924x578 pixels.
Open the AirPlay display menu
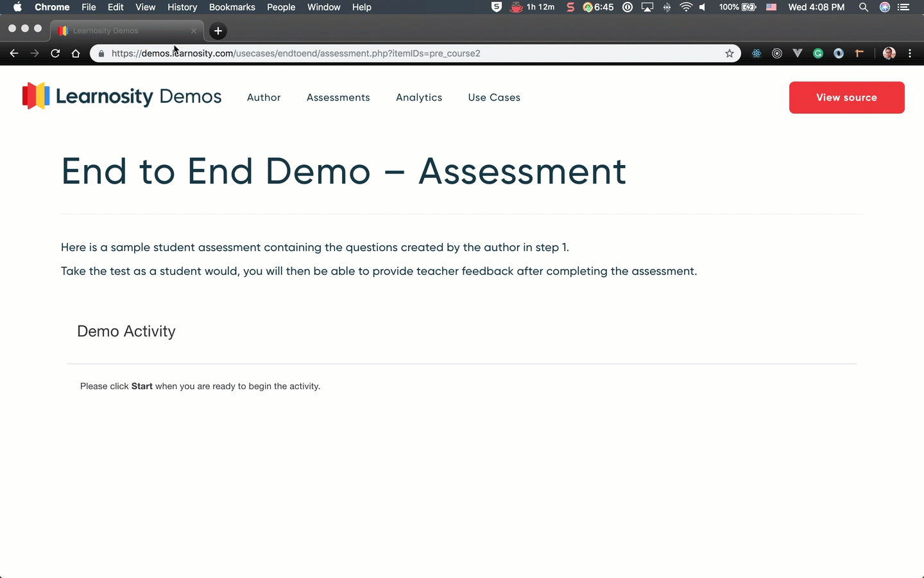[x=647, y=7]
